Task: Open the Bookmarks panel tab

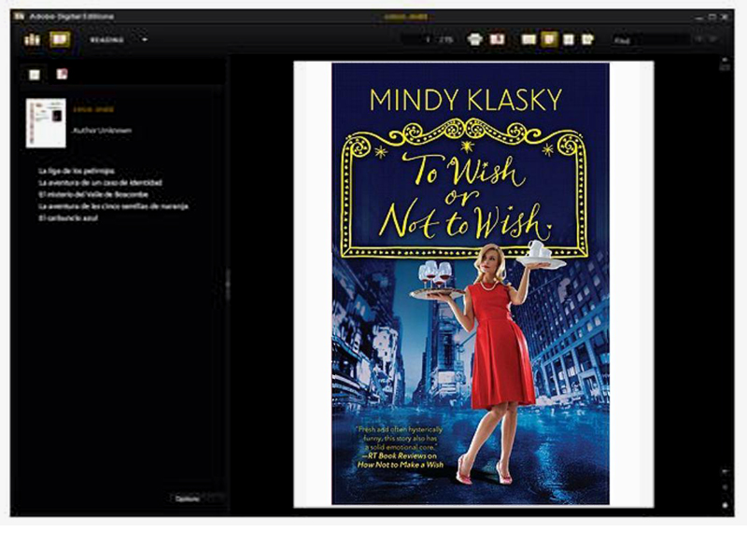Action: tap(62, 75)
